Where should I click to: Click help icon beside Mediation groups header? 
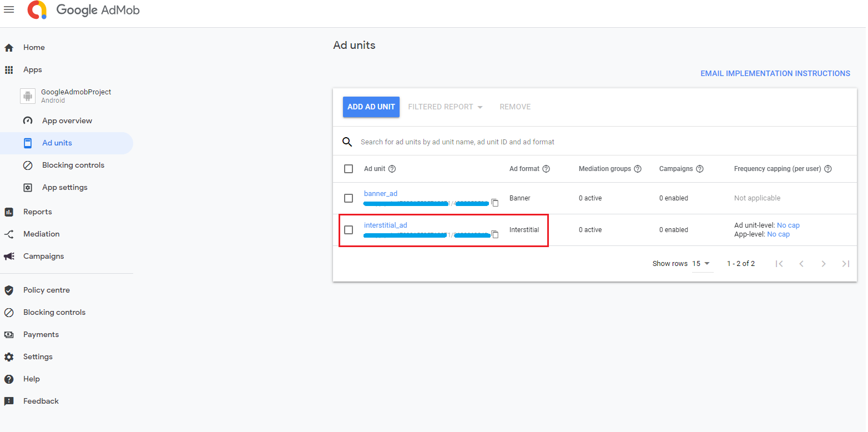(x=638, y=169)
